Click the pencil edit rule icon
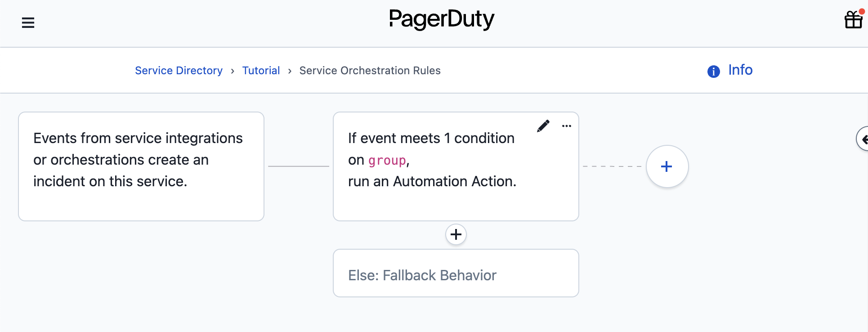Image resolution: width=868 pixels, height=332 pixels. point(543,126)
